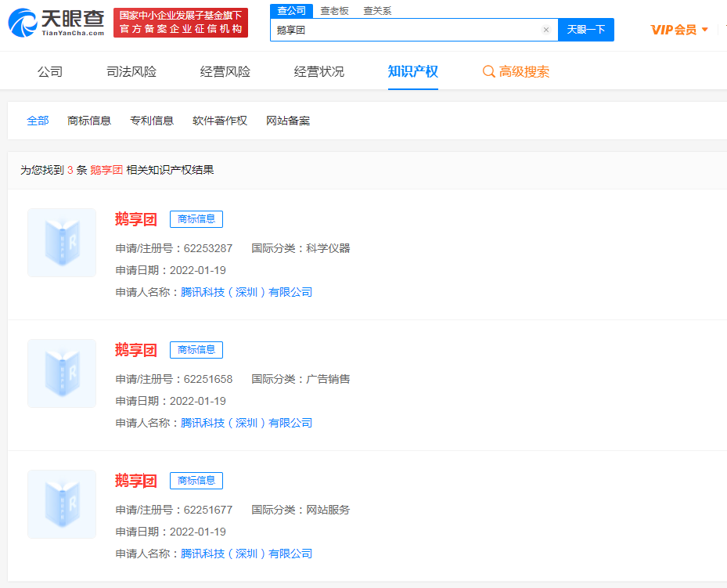Go to the 经营状况 tab
Image resolution: width=727 pixels, height=588 pixels.
pyautogui.click(x=319, y=72)
